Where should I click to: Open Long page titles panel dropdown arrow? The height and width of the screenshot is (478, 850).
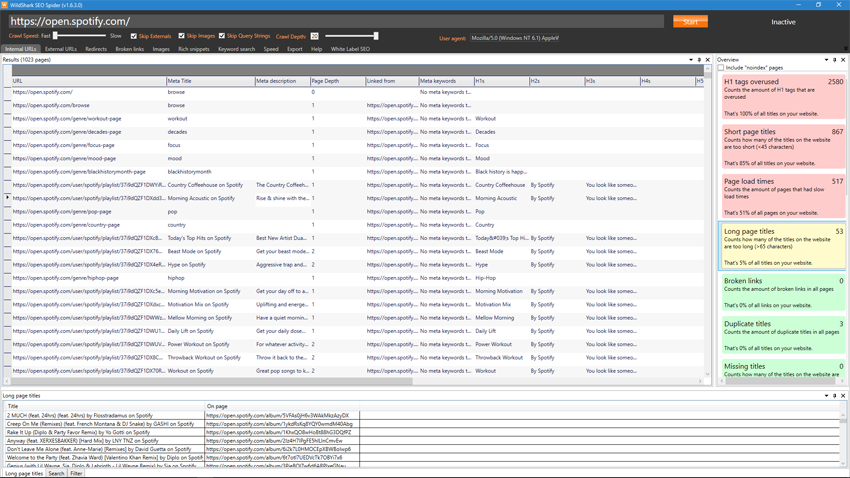pos(826,396)
